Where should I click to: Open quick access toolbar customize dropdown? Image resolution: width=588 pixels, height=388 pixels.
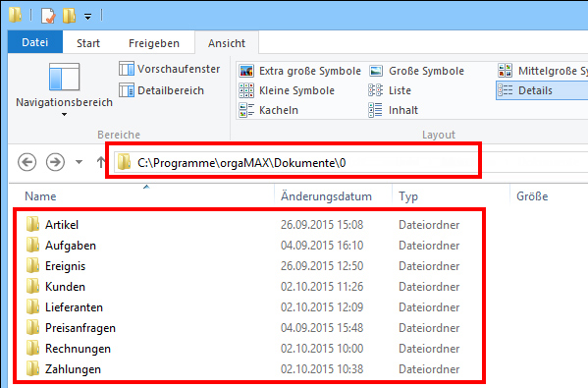pyautogui.click(x=87, y=17)
